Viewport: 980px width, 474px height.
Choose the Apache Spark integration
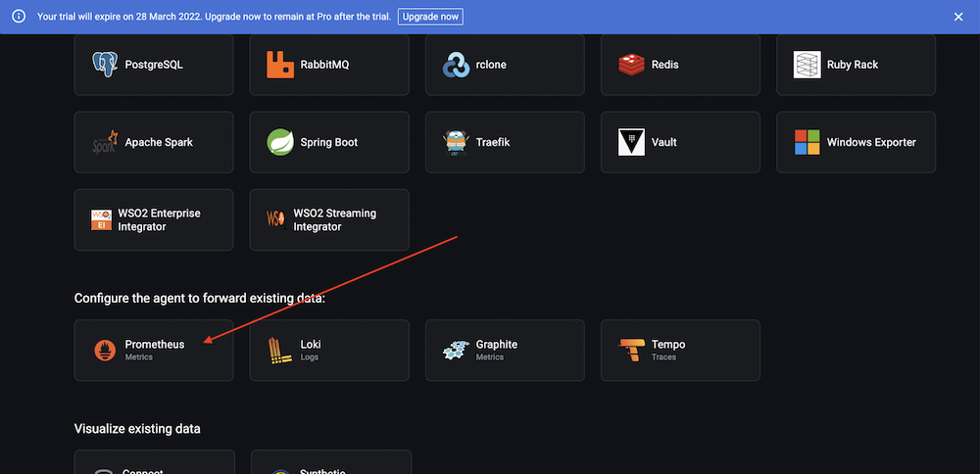(x=154, y=142)
